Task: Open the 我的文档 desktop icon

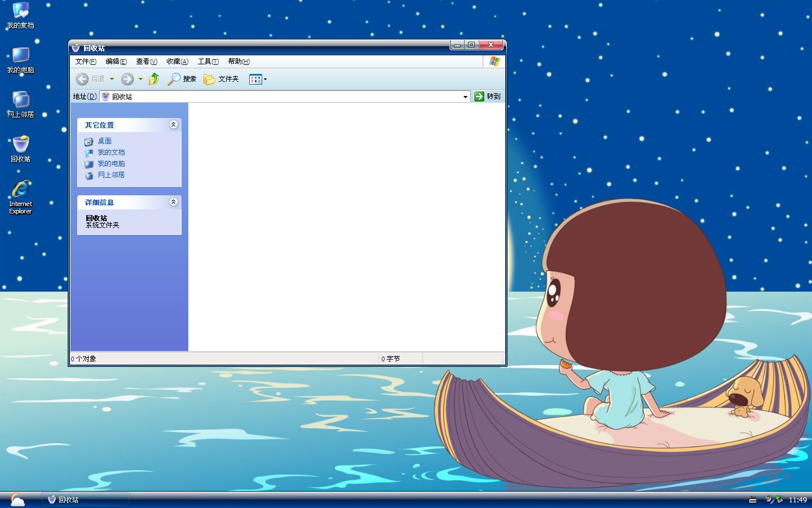Action: tap(20, 15)
